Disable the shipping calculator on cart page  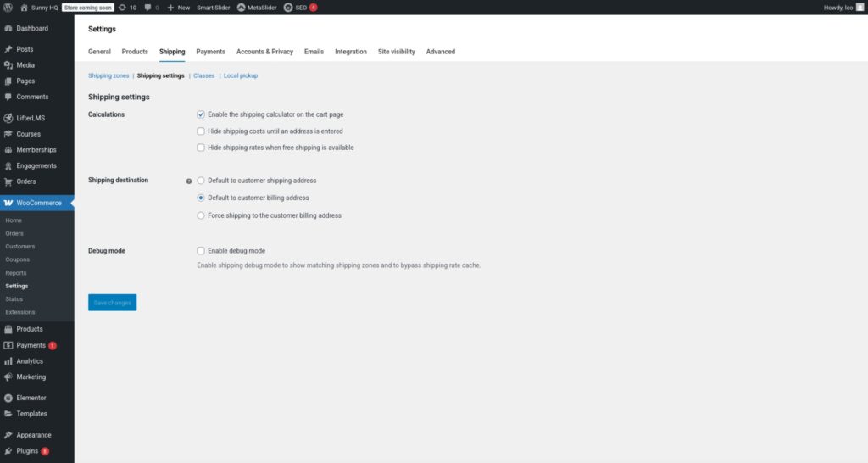[x=201, y=114]
